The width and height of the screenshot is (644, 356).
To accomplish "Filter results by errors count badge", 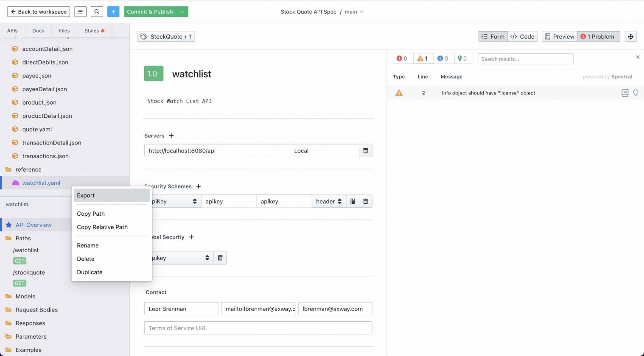I will click(402, 58).
